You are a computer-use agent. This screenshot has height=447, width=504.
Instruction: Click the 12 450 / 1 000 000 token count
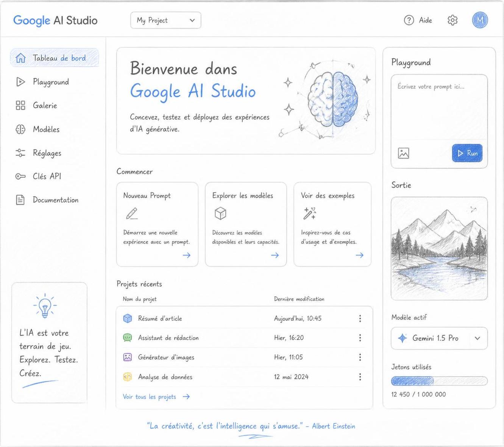418,394
